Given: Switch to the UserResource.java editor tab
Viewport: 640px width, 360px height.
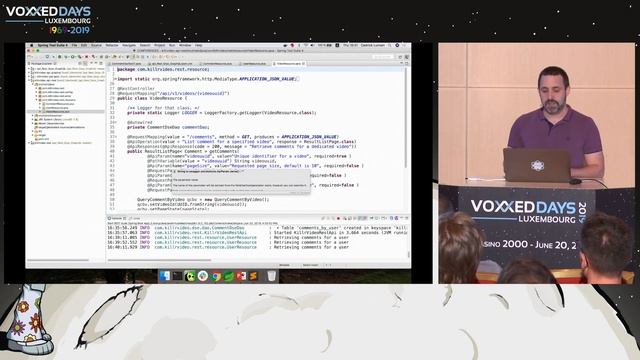Looking at the screenshot, I should click(254, 64).
